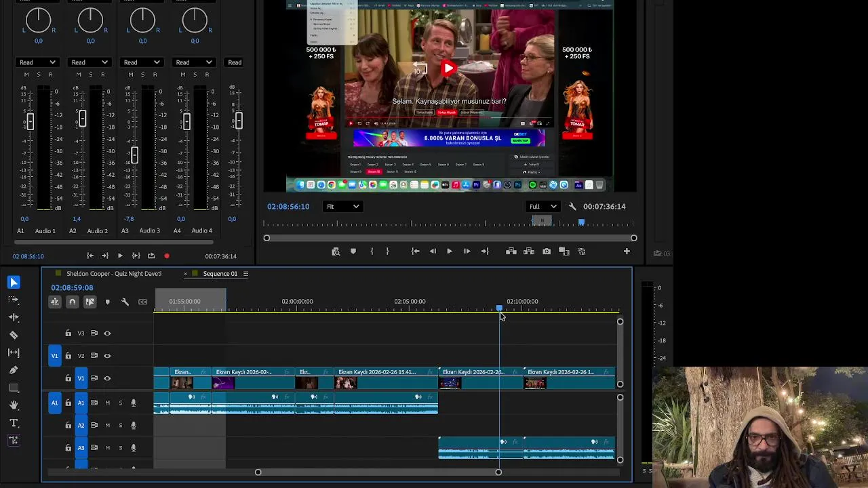Toggle Linked Selection in timeline
This screenshot has width=868, height=488.
tap(90, 302)
